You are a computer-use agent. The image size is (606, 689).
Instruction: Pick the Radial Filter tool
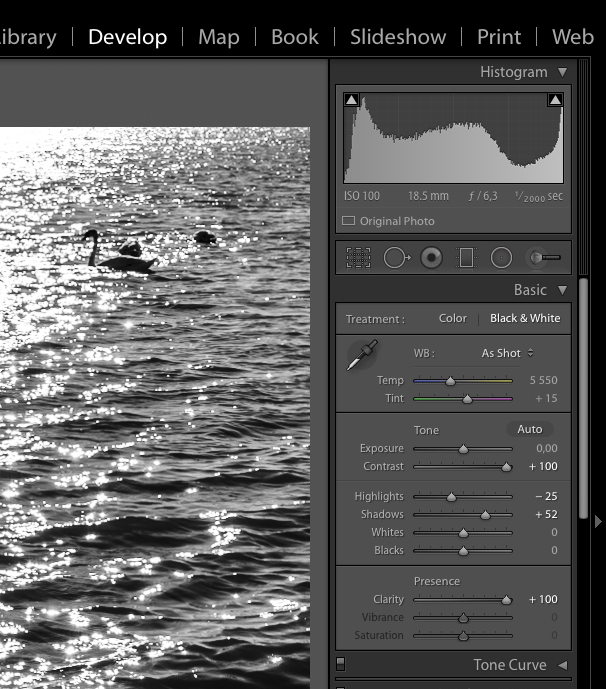coord(501,258)
